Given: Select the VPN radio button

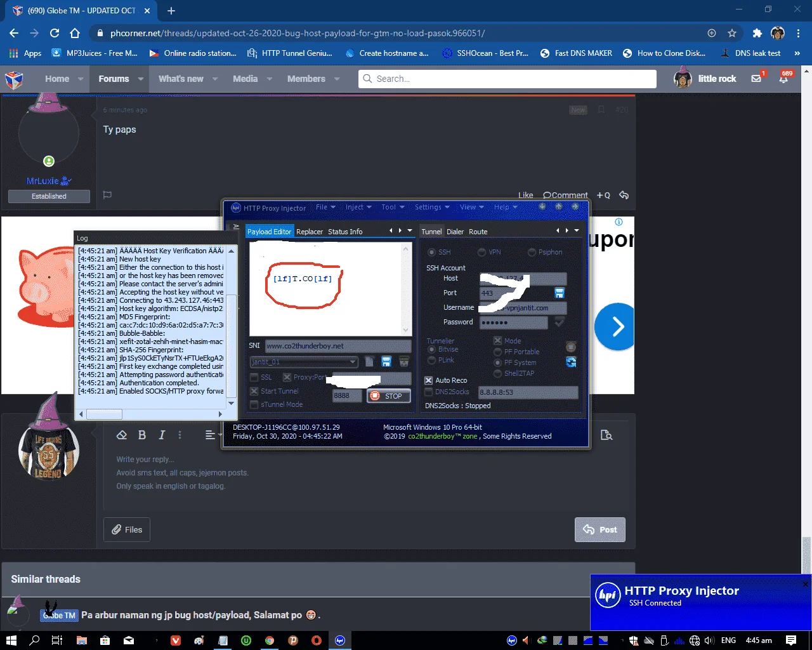Looking at the screenshot, I should pyautogui.click(x=481, y=252).
